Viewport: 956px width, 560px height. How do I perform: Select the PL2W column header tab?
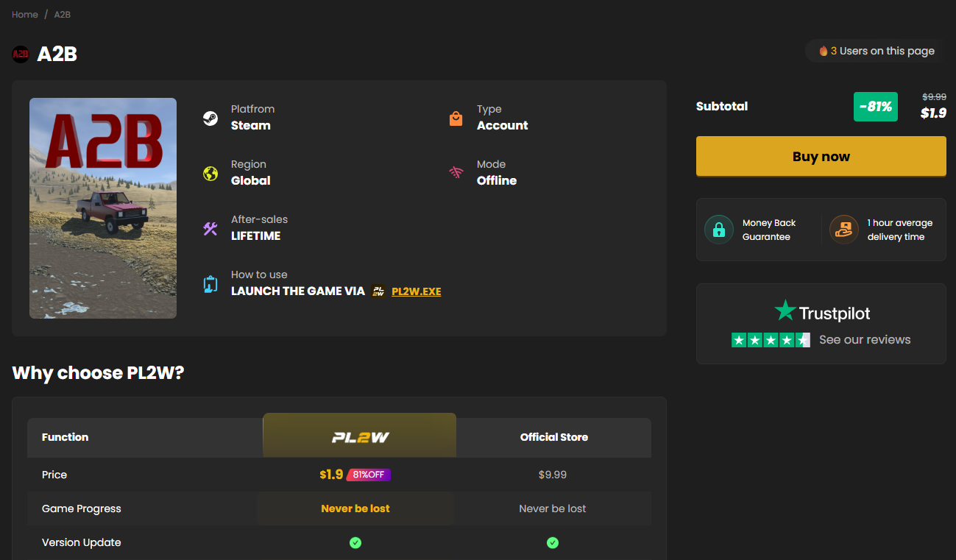coord(360,436)
